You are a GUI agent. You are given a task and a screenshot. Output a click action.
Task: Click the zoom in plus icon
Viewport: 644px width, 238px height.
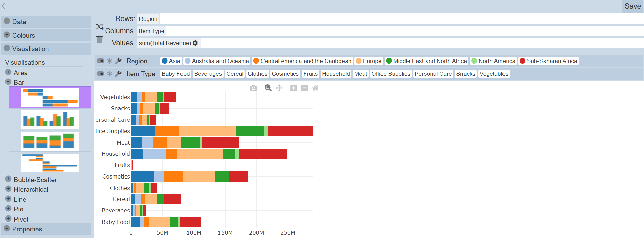coord(293,88)
